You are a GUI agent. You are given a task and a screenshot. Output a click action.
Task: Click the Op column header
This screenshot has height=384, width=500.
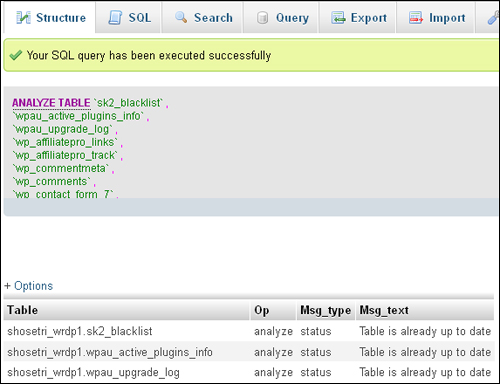(x=273, y=310)
